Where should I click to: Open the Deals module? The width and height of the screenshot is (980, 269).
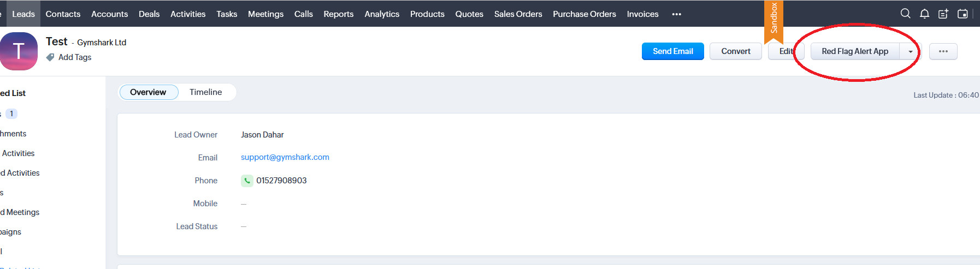[149, 14]
